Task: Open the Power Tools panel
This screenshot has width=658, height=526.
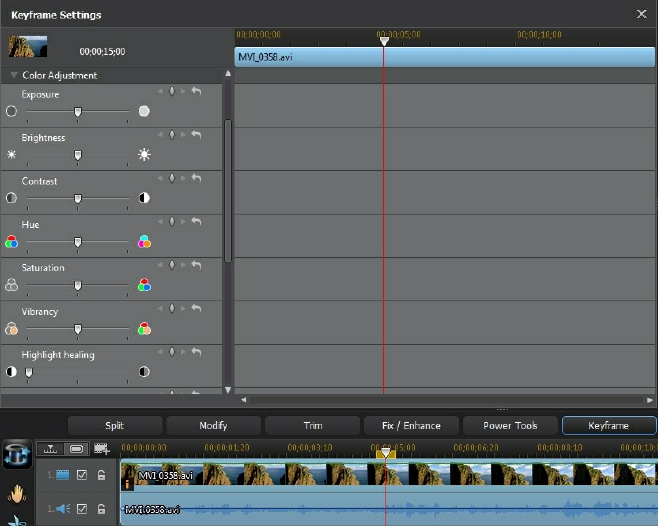Action: click(510, 425)
